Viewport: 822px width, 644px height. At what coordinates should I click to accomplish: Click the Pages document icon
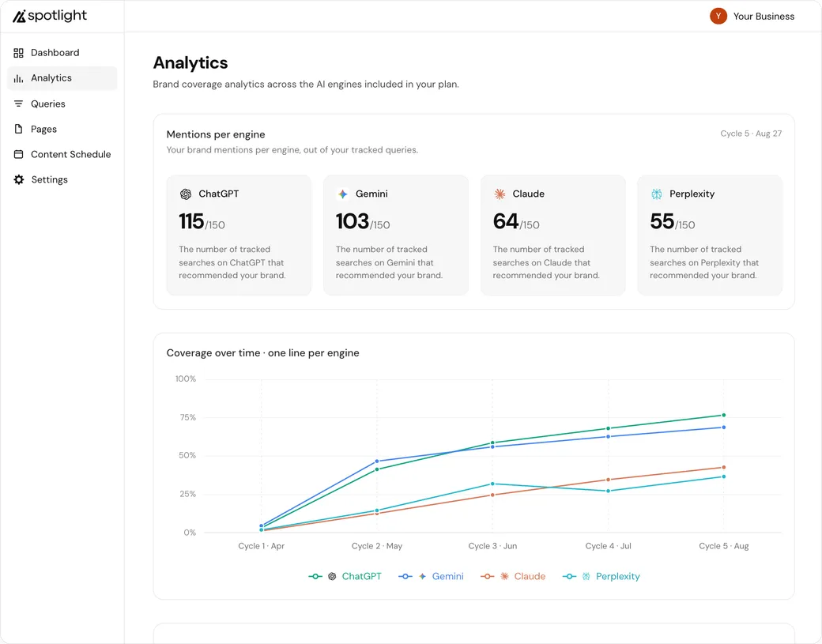18,129
